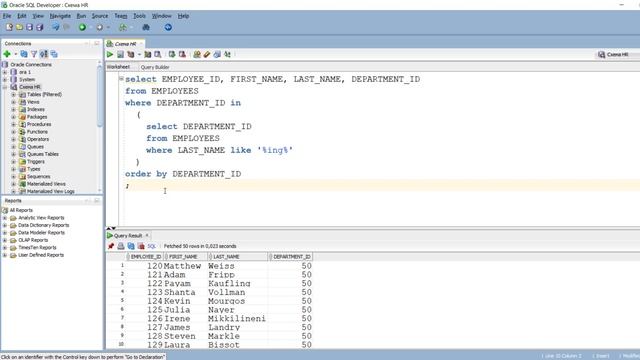Expand the Procedures tree node
Image resolution: width=640 pixels, height=360 pixels.
coord(13,124)
